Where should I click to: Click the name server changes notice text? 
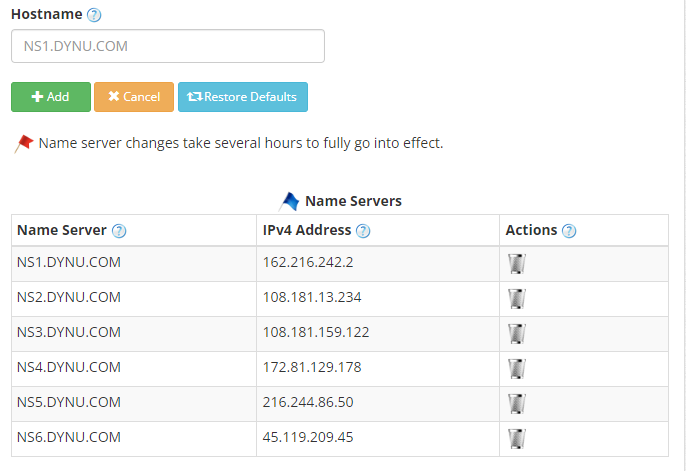(241, 143)
